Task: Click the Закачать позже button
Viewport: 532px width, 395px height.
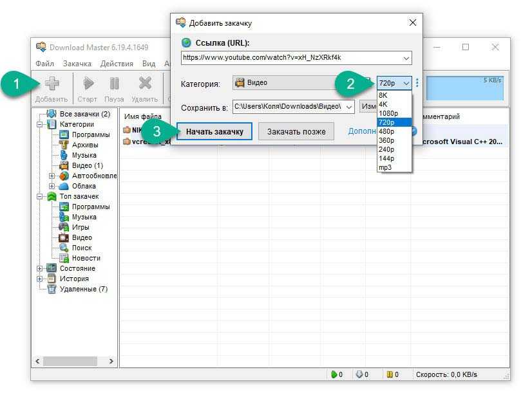Action: [296, 131]
